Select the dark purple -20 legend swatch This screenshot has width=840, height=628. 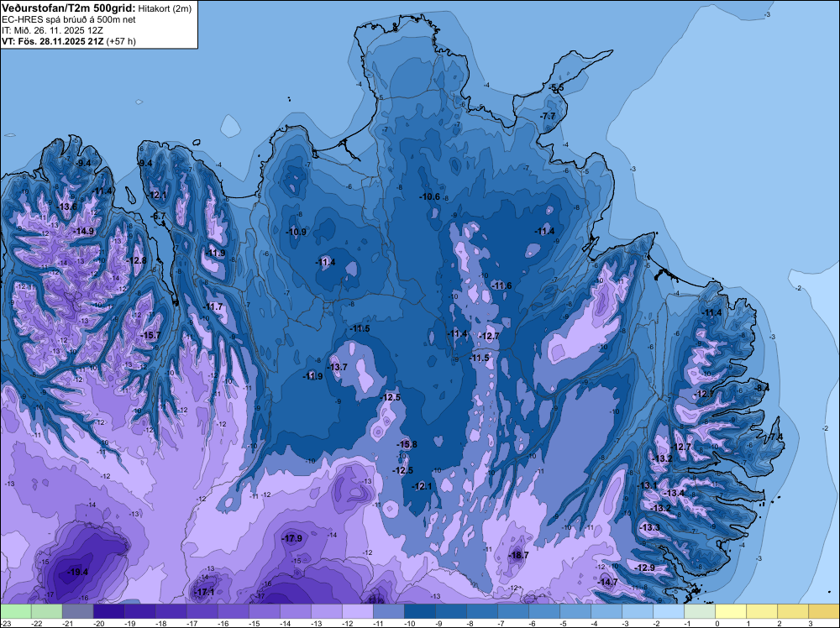pos(108,611)
